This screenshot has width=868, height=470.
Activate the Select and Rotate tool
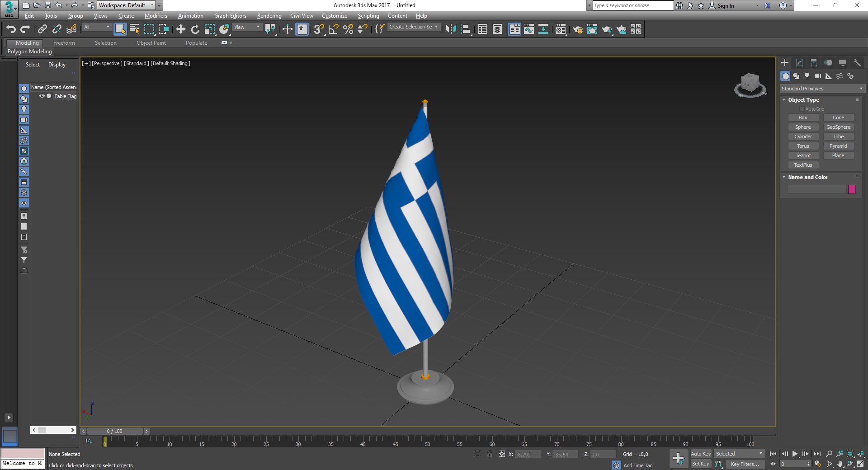195,29
